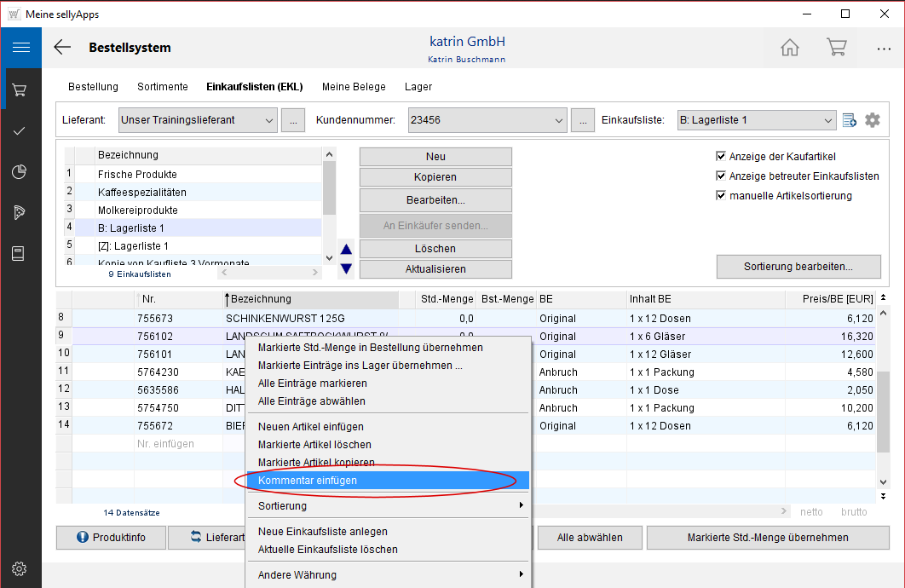Click the Sortierung bearbeiten button
The height and width of the screenshot is (588, 905).
798,267
